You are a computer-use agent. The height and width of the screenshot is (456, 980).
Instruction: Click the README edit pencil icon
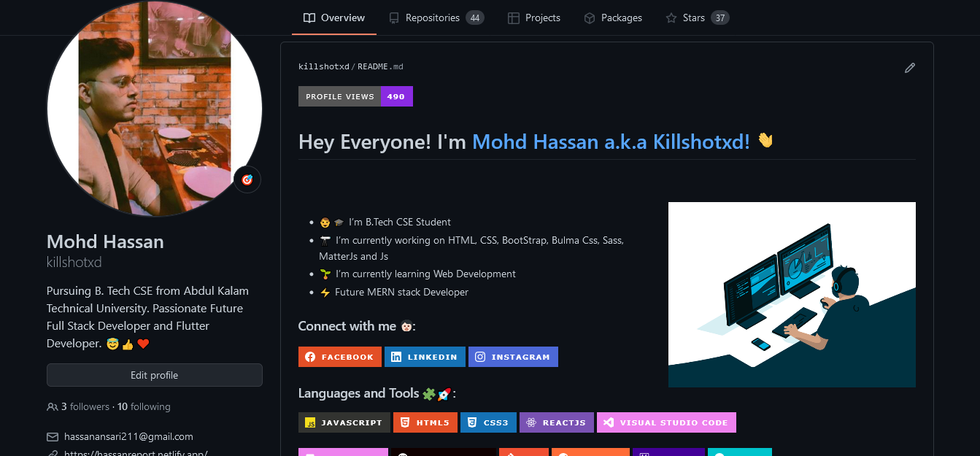point(909,68)
